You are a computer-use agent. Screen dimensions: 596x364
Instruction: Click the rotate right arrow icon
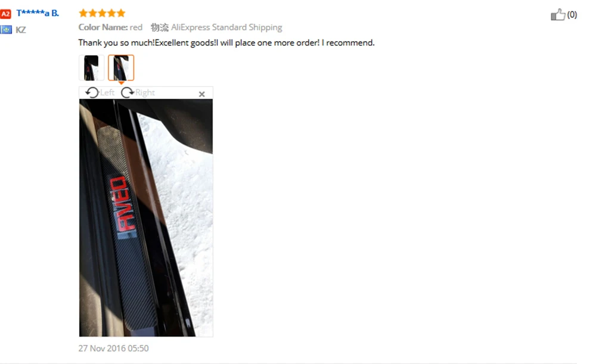pos(128,92)
